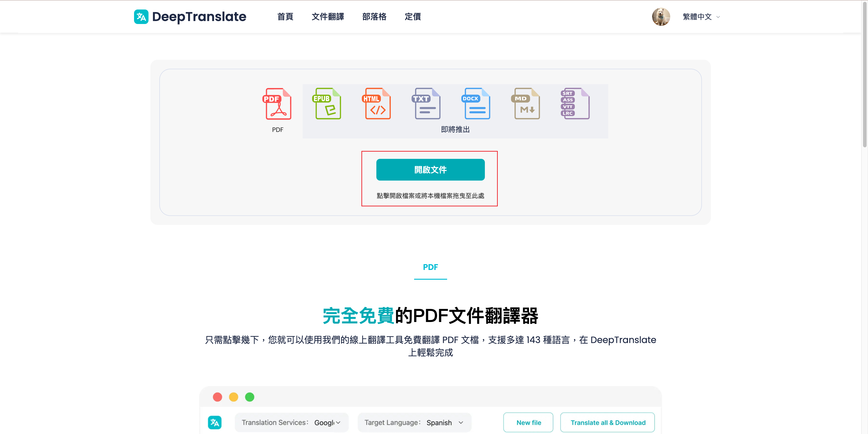Click the New file button
Screen dimensions: 868x434
pyautogui.click(x=528, y=422)
